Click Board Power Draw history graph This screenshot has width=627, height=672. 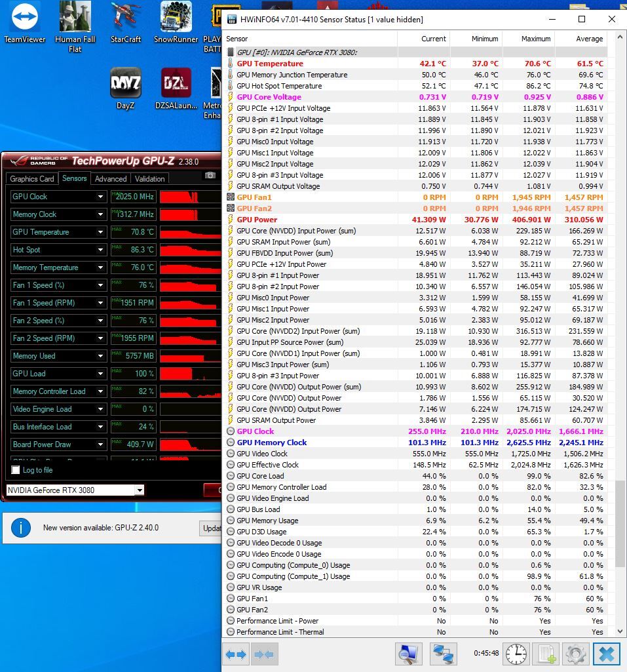[191, 445]
